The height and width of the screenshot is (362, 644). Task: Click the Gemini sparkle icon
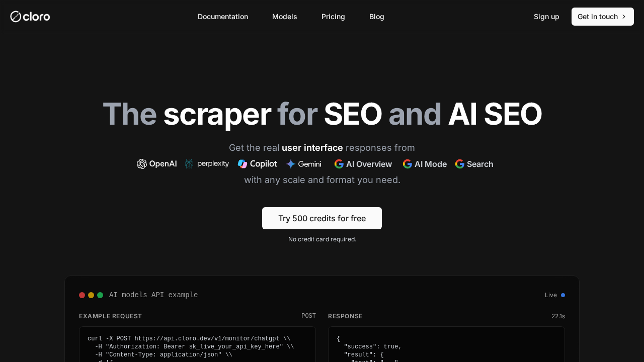291,164
